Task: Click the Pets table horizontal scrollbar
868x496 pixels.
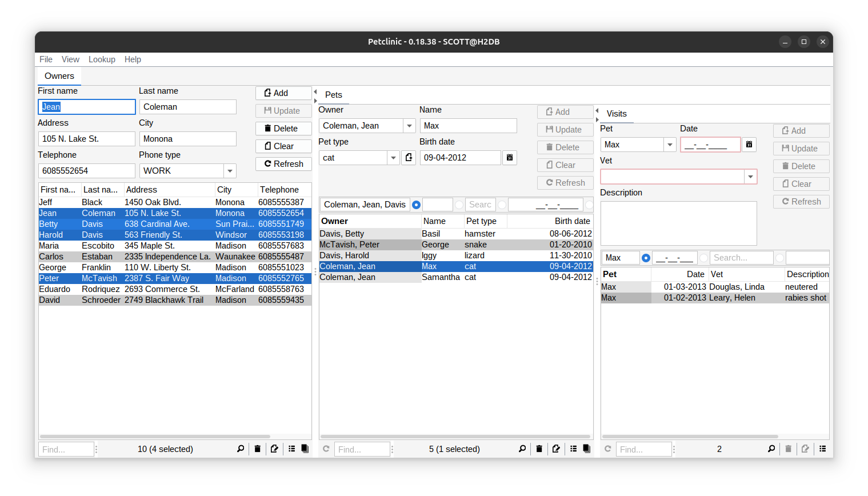Action: 455,437
